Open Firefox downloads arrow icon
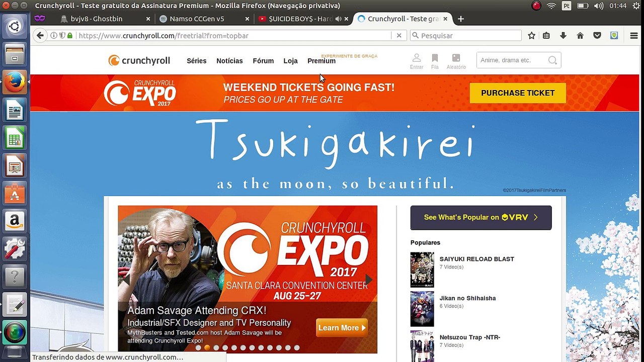This screenshot has width=644, height=362. coord(563,35)
